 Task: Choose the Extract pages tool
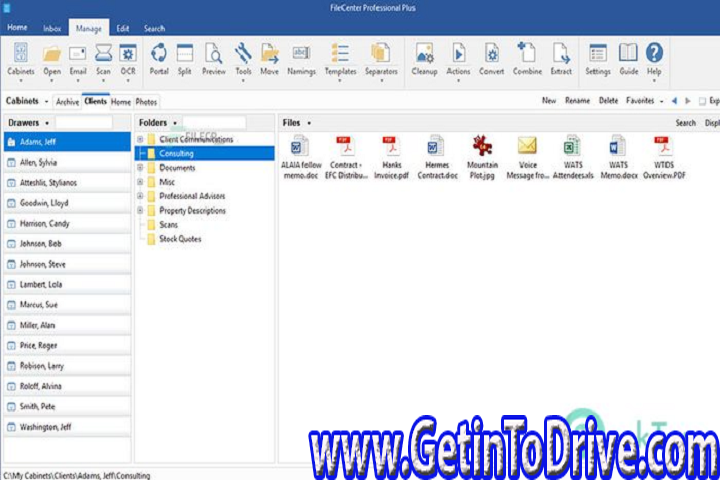click(561, 60)
